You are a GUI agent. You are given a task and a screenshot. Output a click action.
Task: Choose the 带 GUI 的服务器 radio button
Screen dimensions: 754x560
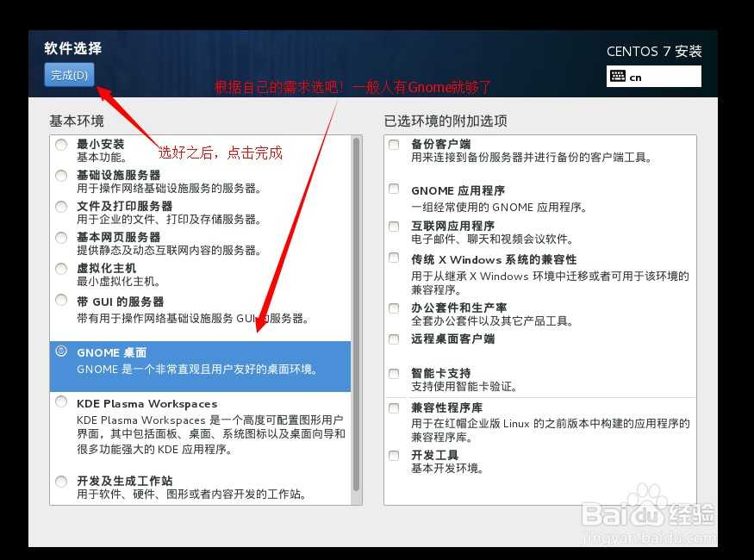click(61, 300)
